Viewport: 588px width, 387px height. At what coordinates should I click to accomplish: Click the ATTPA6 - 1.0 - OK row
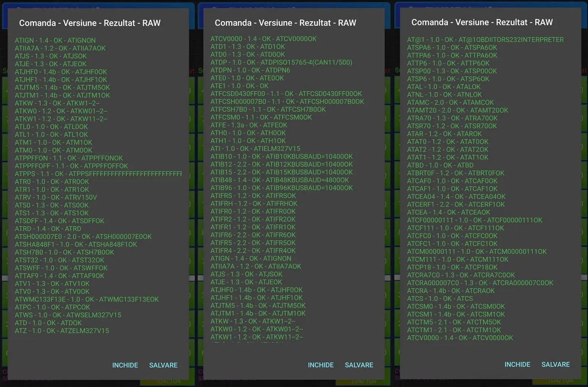[x=452, y=55]
